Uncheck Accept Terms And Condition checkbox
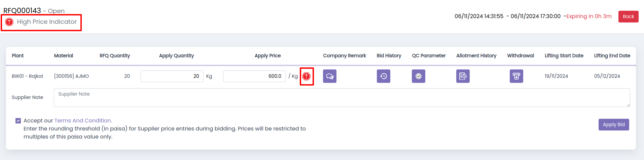 click(x=18, y=121)
